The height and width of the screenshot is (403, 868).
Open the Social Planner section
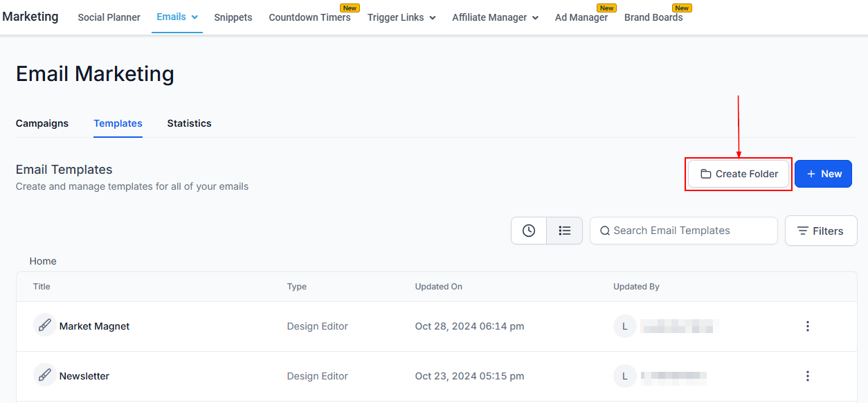pos(109,17)
